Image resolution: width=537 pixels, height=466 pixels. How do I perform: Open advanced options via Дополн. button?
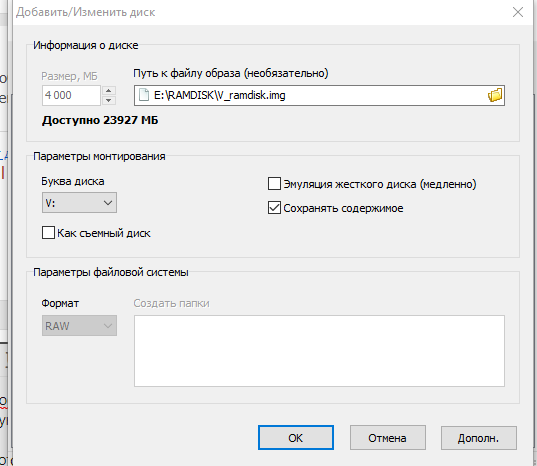[479, 438]
